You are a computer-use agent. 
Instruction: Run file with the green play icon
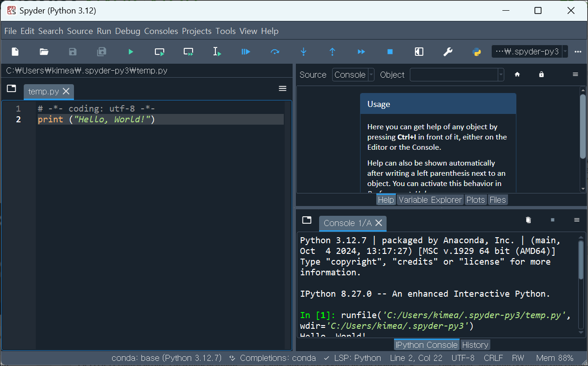tap(131, 52)
